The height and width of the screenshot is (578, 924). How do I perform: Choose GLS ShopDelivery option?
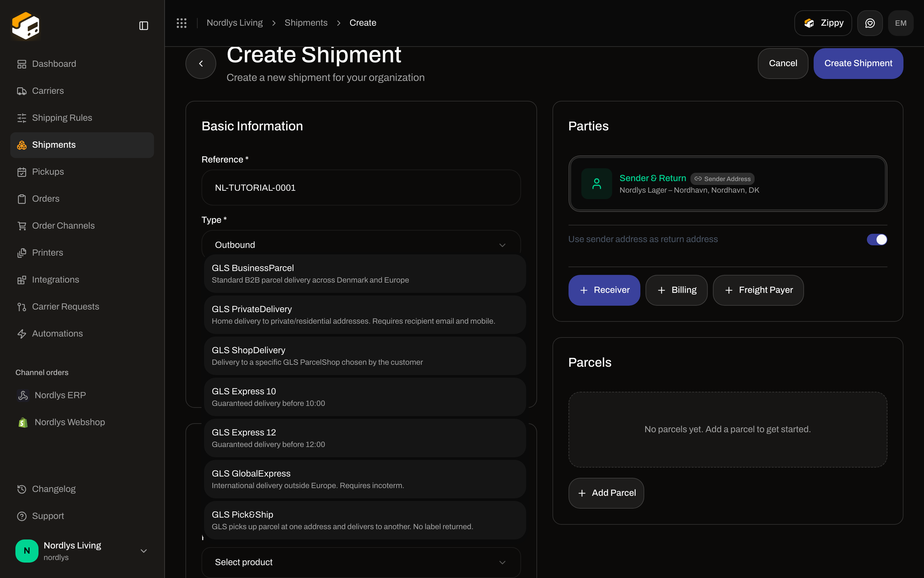[365, 356]
